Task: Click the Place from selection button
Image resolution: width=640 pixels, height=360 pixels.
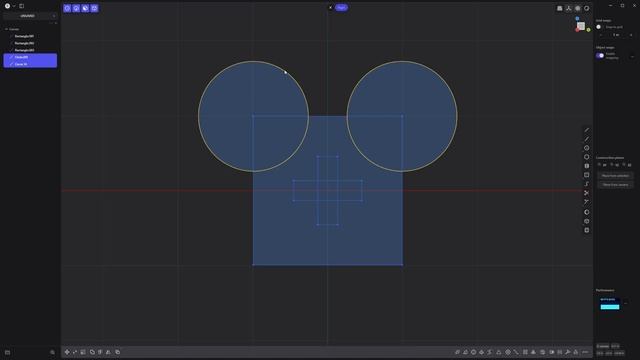Action: tap(615, 176)
